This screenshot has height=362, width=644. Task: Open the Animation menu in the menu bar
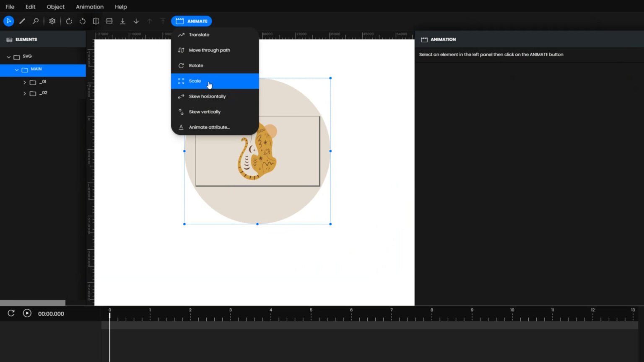click(x=89, y=7)
